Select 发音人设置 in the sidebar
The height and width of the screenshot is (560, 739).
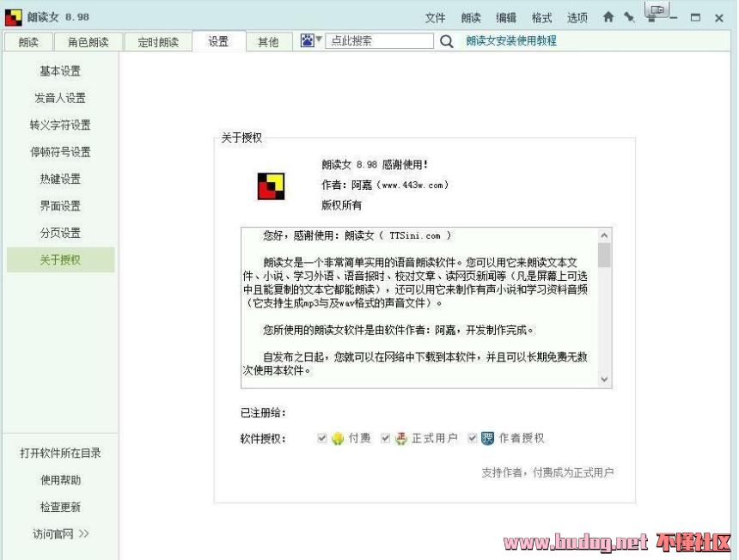click(x=60, y=98)
